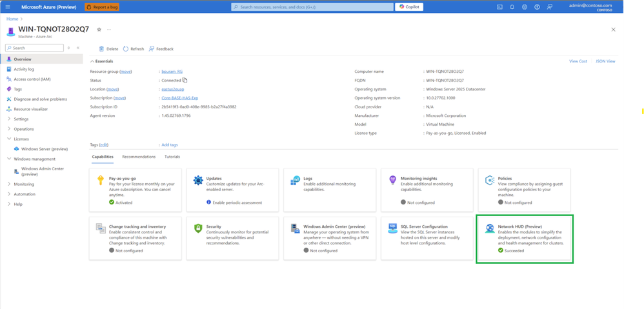
Task: Open Windows Admin Center (preview) sidebar item
Action: (41, 171)
